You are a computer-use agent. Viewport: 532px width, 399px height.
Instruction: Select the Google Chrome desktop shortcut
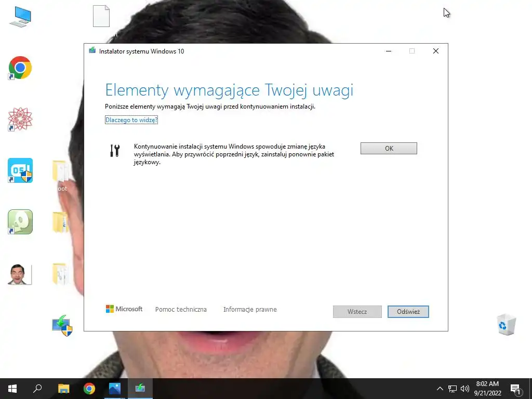[x=20, y=68]
